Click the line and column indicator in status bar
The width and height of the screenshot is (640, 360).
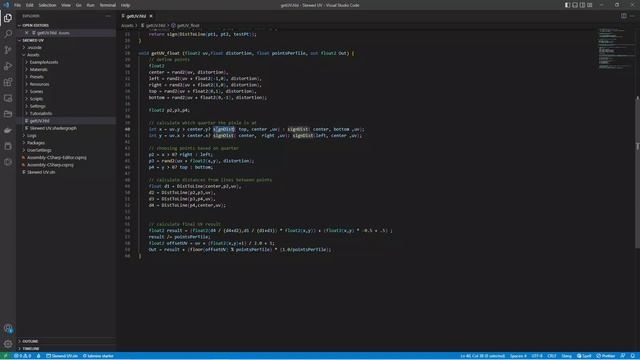[483, 356]
